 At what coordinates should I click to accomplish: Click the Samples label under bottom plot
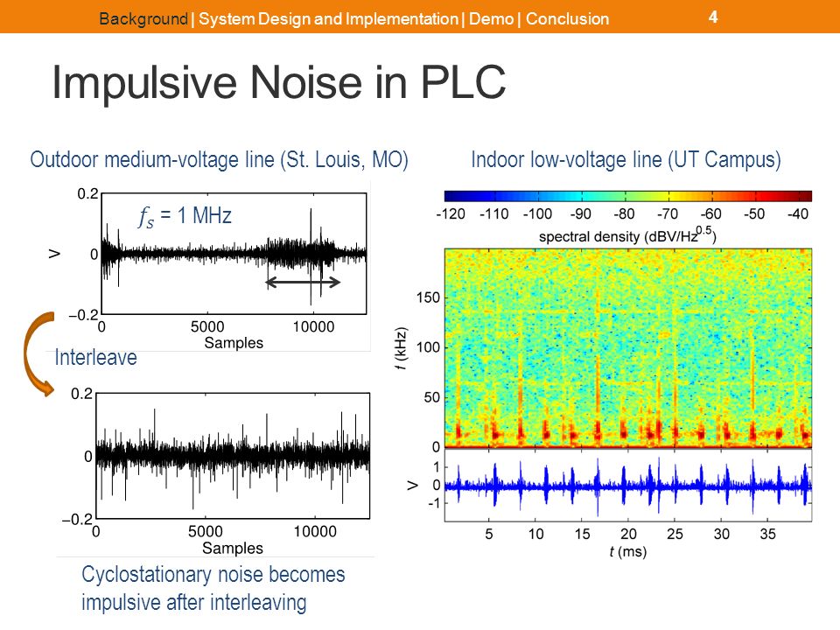233,548
